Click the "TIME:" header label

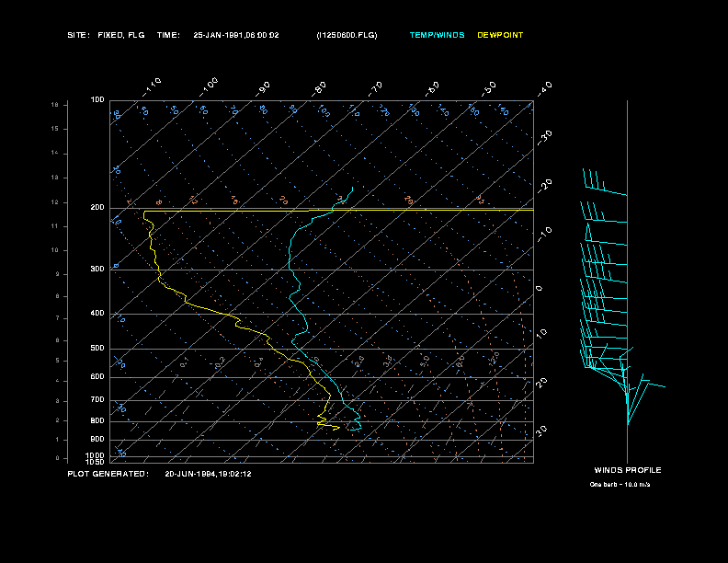point(168,35)
